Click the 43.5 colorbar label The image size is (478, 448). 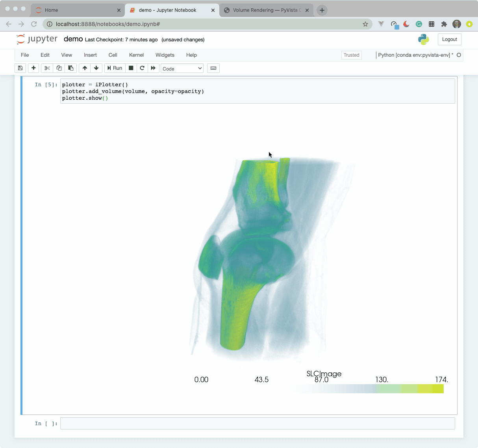(x=261, y=379)
